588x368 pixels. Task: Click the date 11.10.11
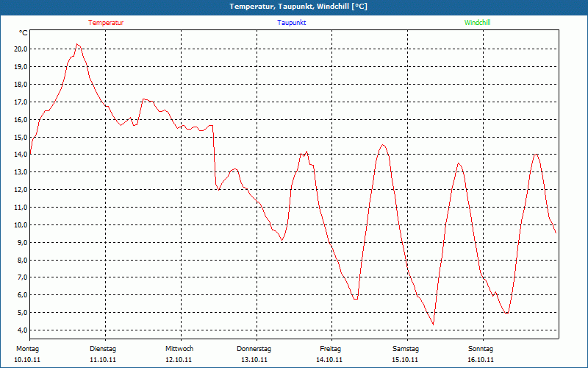pyautogui.click(x=103, y=360)
